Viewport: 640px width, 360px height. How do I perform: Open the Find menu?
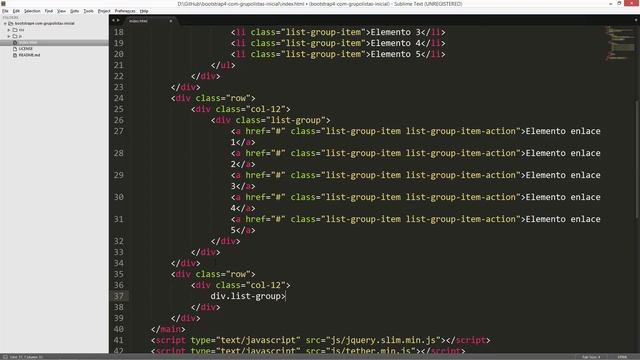coord(49,11)
